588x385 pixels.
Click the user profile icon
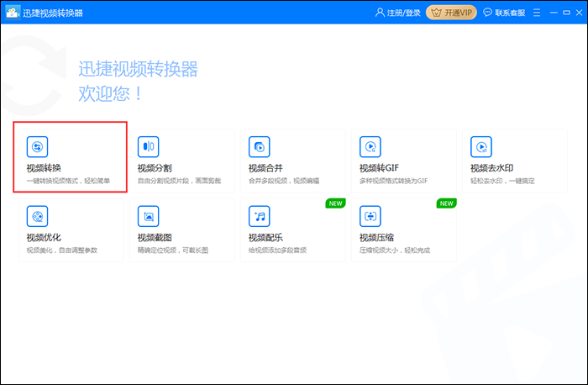[x=380, y=13]
